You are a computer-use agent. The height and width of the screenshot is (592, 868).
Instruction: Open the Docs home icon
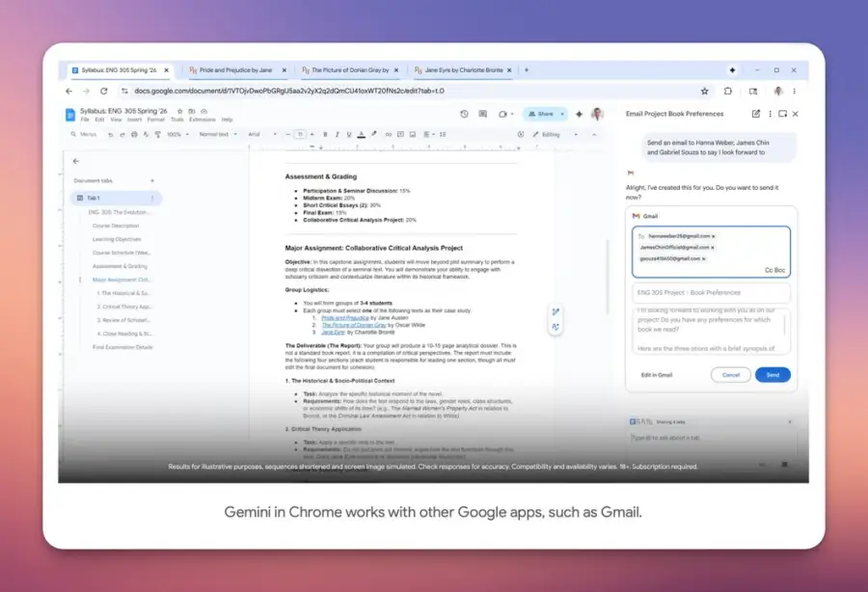(x=70, y=115)
